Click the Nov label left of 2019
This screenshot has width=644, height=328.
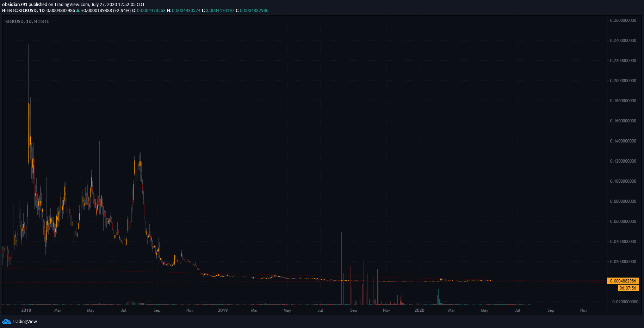190,310
